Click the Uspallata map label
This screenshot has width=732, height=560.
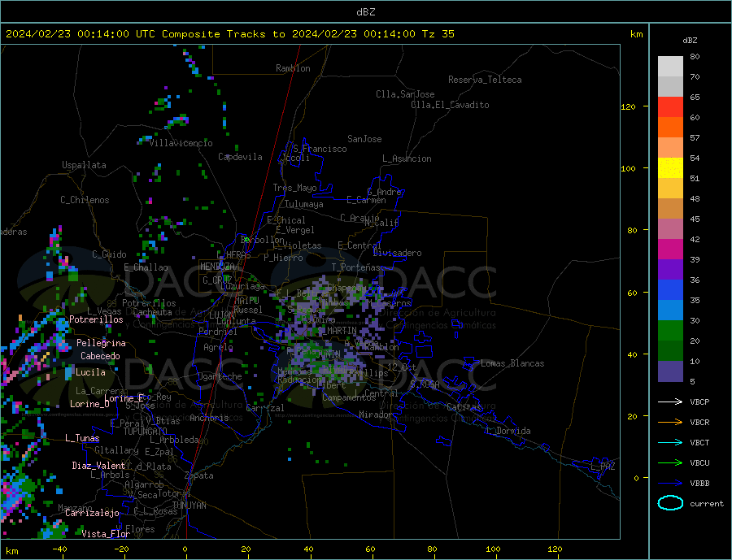point(84,165)
